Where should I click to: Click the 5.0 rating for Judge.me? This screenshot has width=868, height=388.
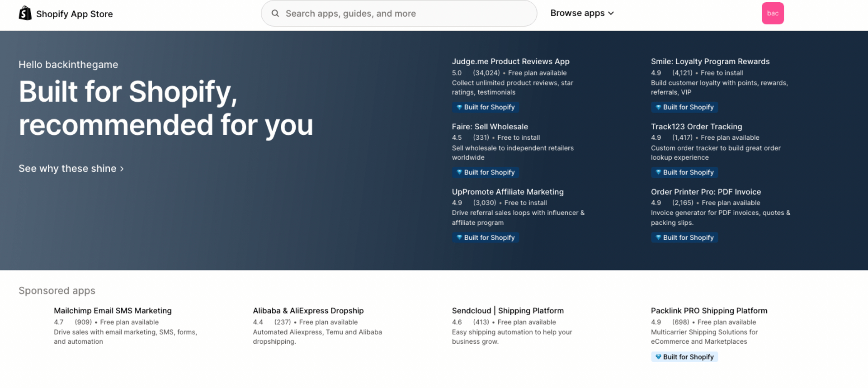tap(457, 73)
